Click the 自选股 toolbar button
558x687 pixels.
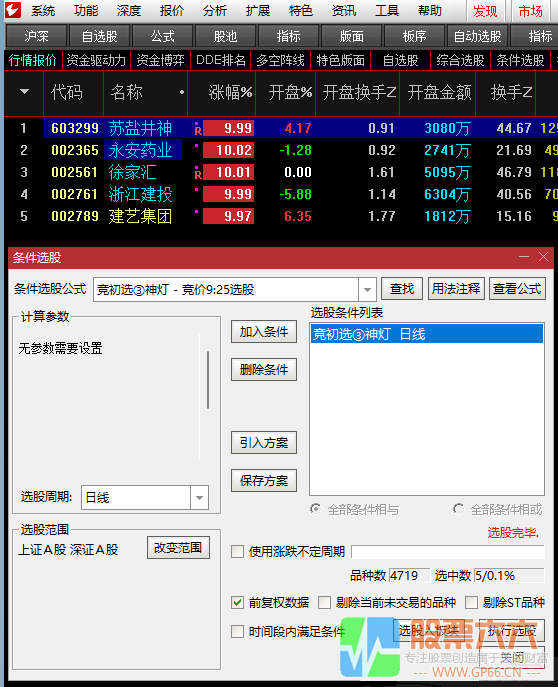[x=99, y=36]
